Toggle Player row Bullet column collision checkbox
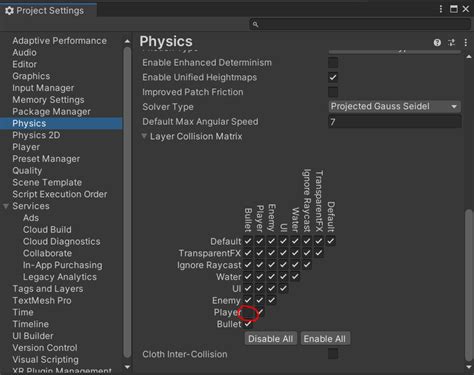The image size is (474, 375). click(248, 312)
